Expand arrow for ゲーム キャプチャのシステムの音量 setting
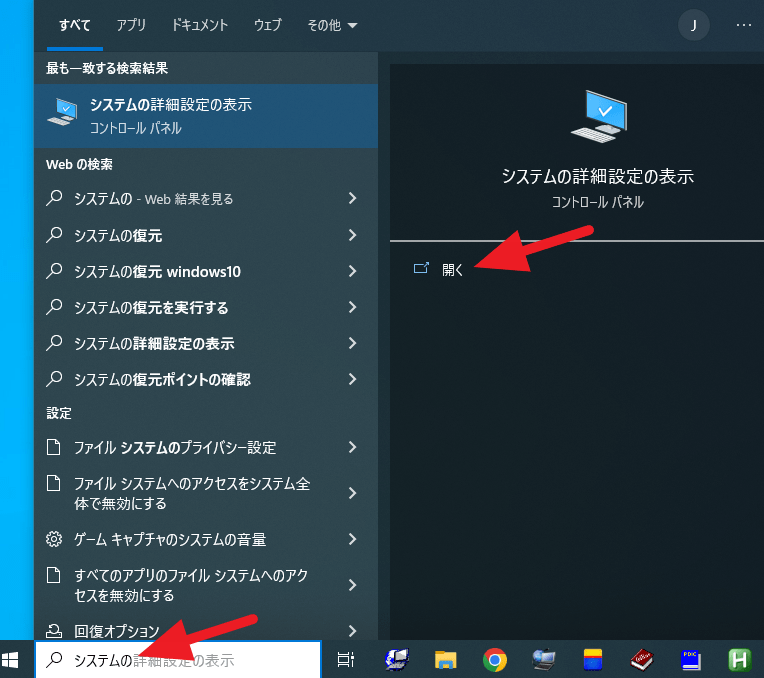764x678 pixels. pyautogui.click(x=352, y=539)
